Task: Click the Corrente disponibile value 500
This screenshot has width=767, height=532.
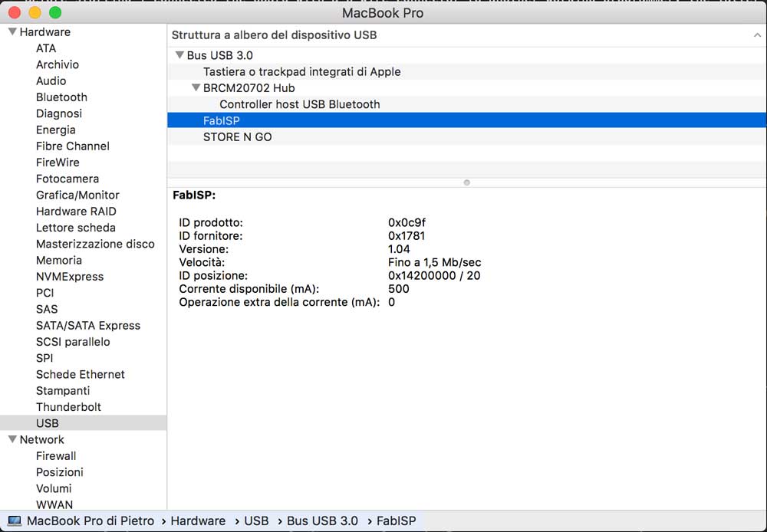Action: click(x=399, y=288)
